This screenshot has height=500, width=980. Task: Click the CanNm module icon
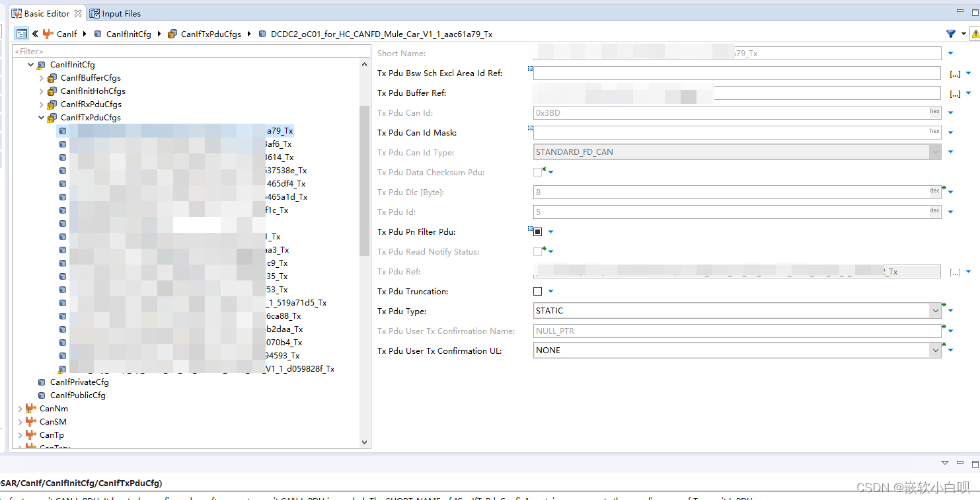tap(30, 409)
